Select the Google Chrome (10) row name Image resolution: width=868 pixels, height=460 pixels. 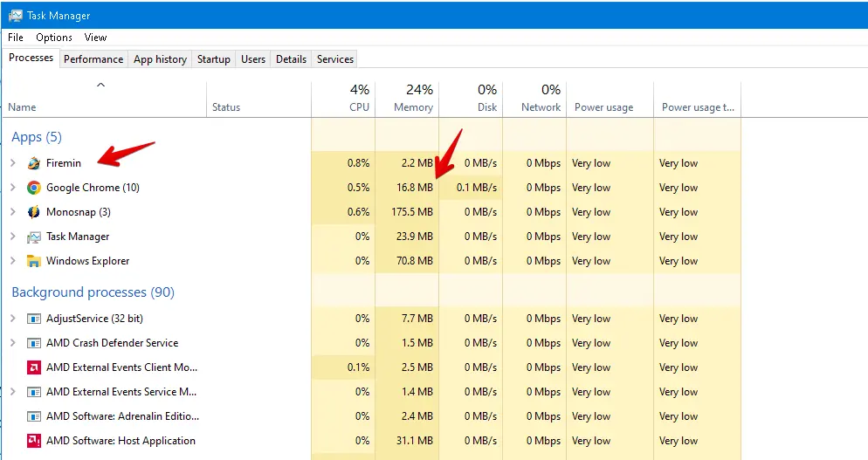tap(93, 188)
